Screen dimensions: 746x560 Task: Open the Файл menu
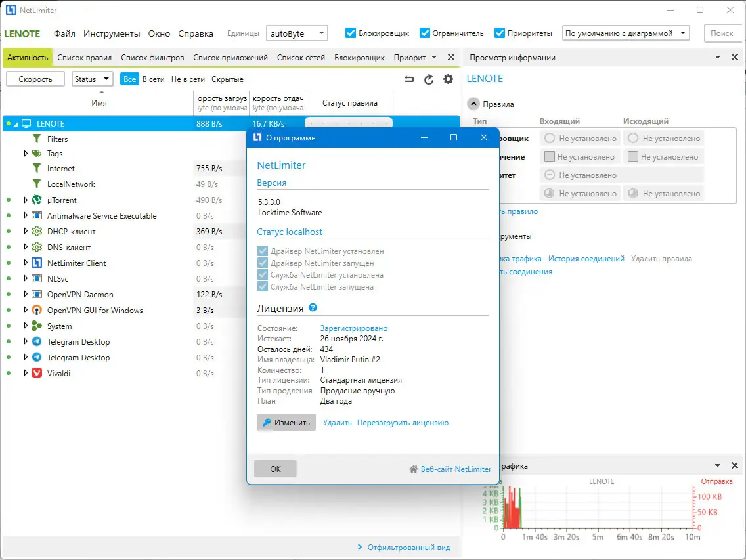[x=64, y=33]
